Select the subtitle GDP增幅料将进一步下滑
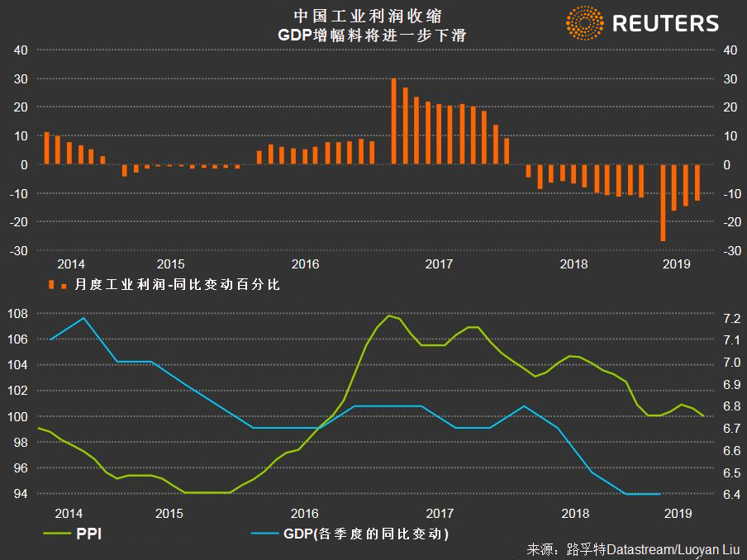 [372, 36]
